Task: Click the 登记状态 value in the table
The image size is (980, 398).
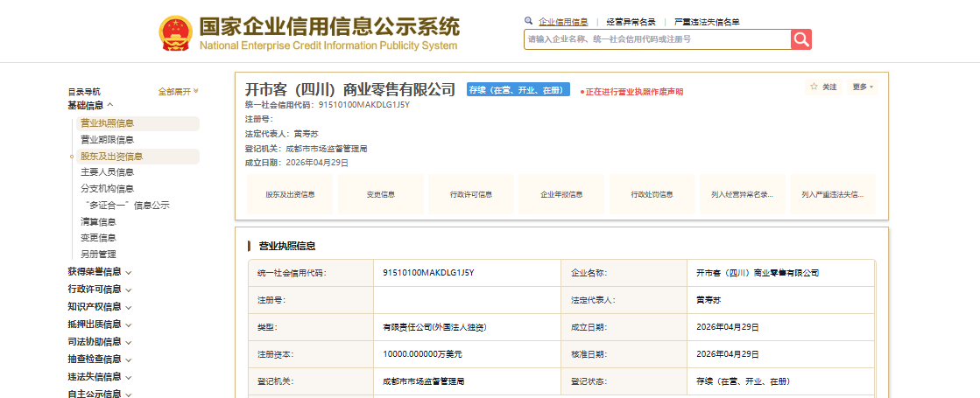Action: (x=744, y=381)
